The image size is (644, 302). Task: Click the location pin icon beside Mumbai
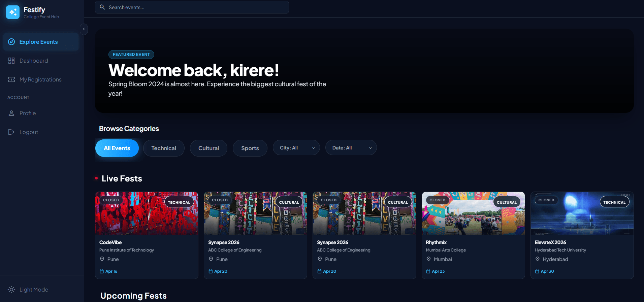(x=428, y=259)
